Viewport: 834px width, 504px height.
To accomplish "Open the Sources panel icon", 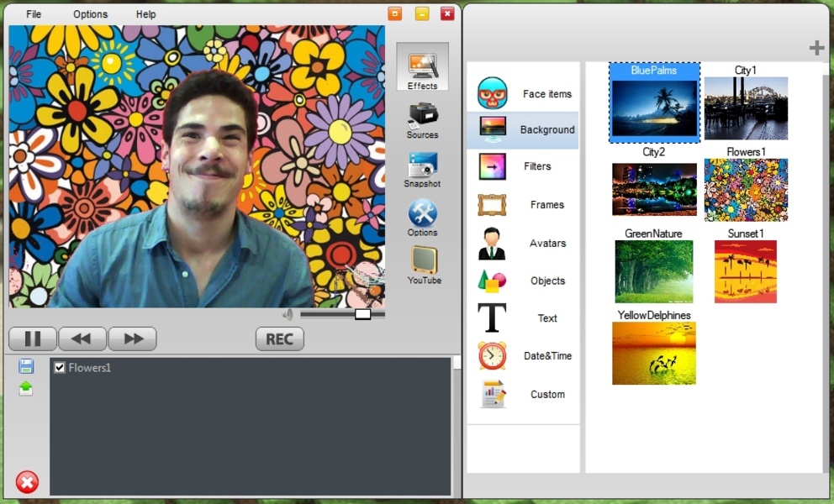I will [x=422, y=115].
